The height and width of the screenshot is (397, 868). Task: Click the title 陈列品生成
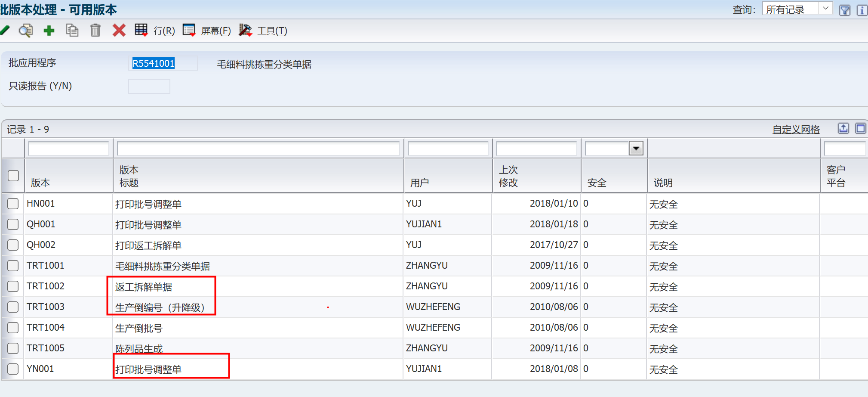point(139,349)
